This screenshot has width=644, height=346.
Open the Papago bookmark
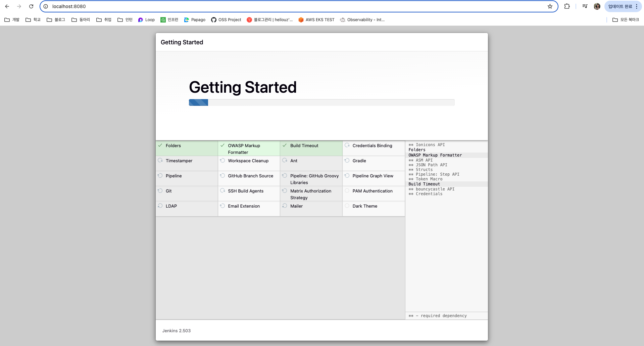coord(195,20)
